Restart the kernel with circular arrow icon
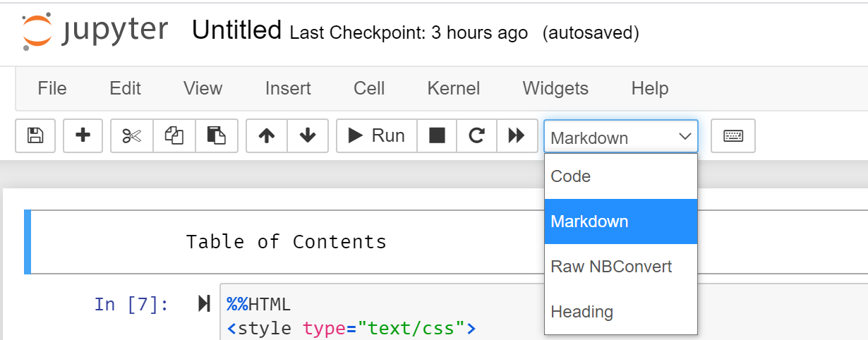Image resolution: width=868 pixels, height=340 pixels. [476, 135]
